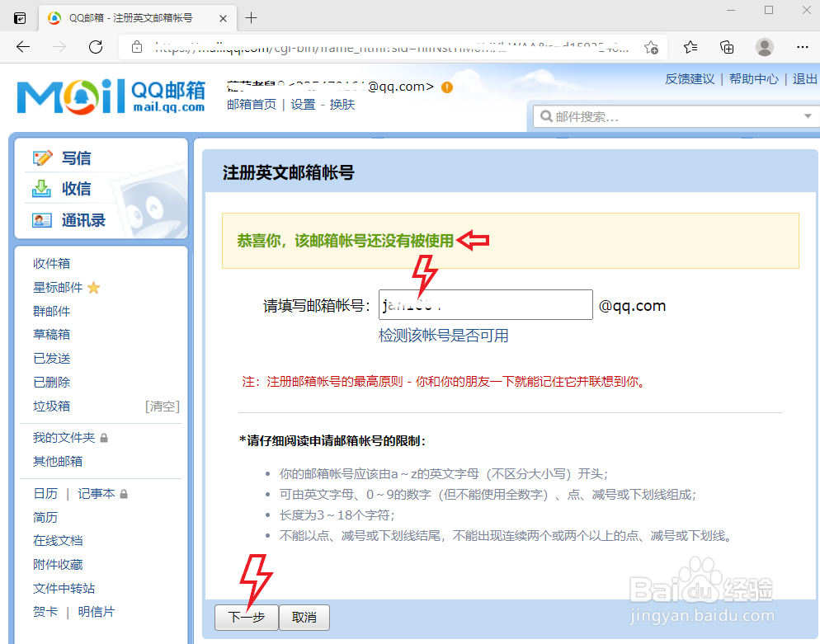Click 清空 to empty the 垃圾箱
Screen dimensions: 820x644
click(162, 406)
